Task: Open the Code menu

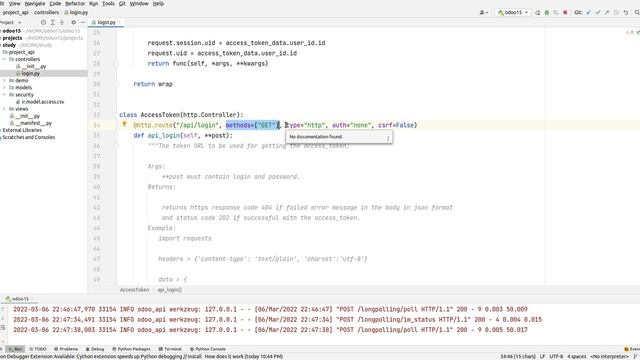Action: [55, 3]
